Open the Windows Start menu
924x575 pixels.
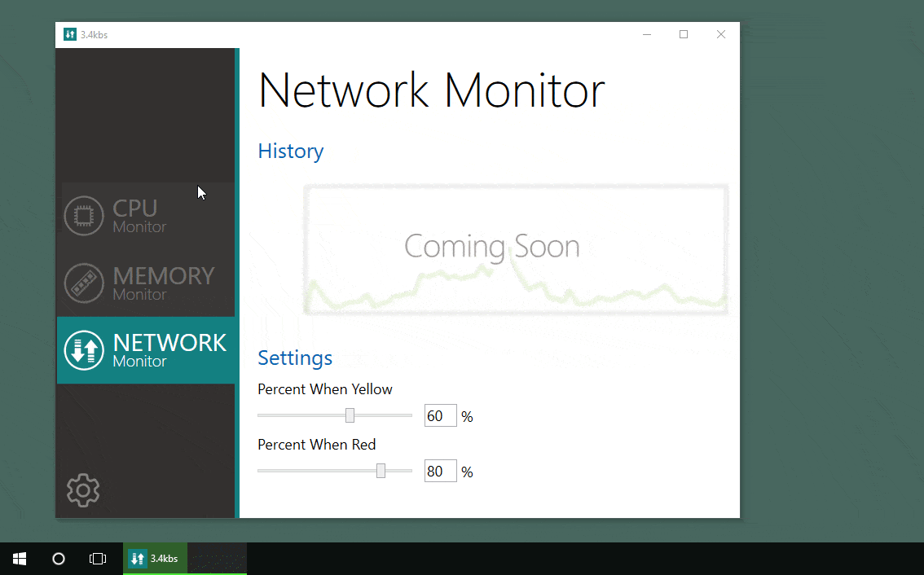pyautogui.click(x=20, y=559)
